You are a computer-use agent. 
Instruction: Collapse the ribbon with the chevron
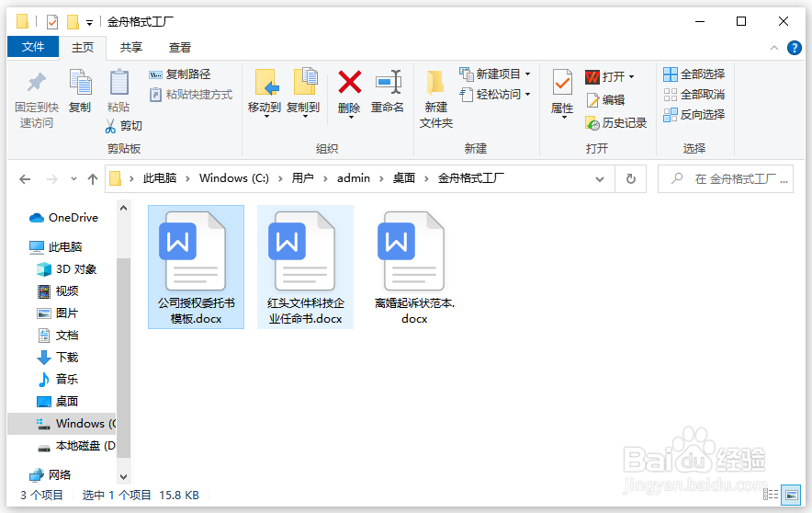point(774,48)
